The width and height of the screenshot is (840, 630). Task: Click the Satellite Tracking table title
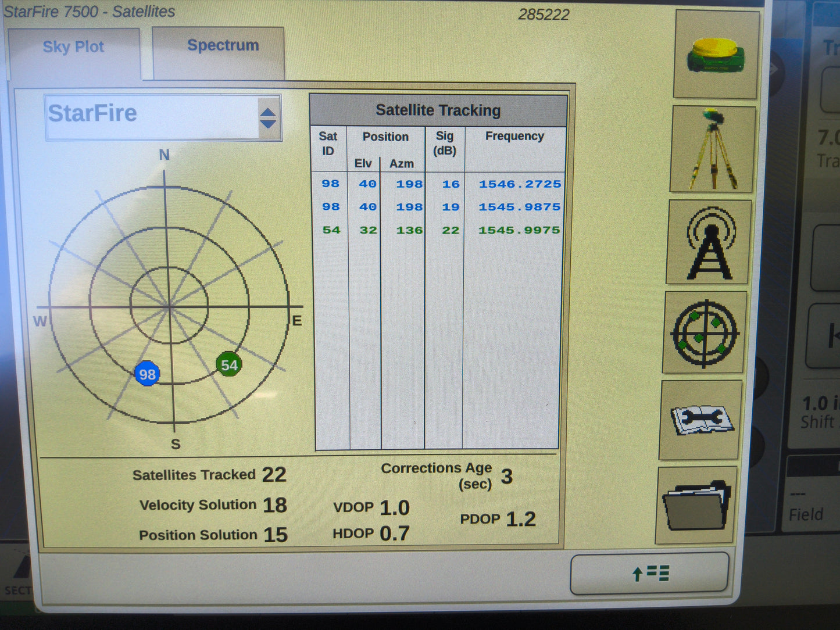click(438, 110)
